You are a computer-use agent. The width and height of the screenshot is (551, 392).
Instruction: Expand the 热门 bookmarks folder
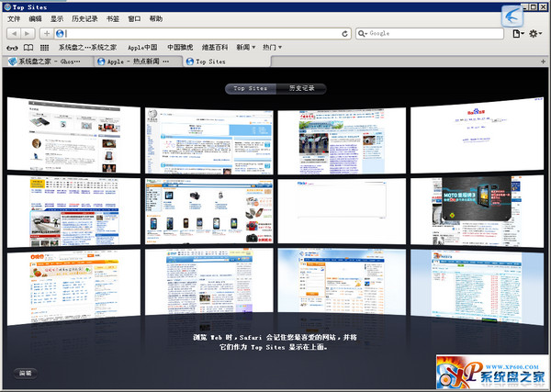point(272,47)
